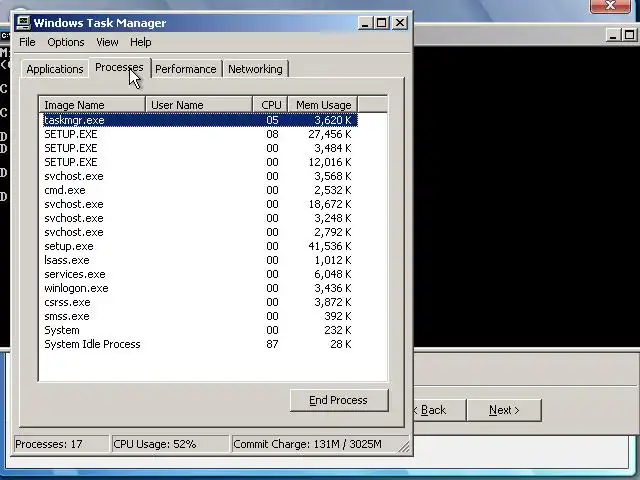Switch to the Applications tab
The width and height of the screenshot is (640, 480).
(55, 69)
